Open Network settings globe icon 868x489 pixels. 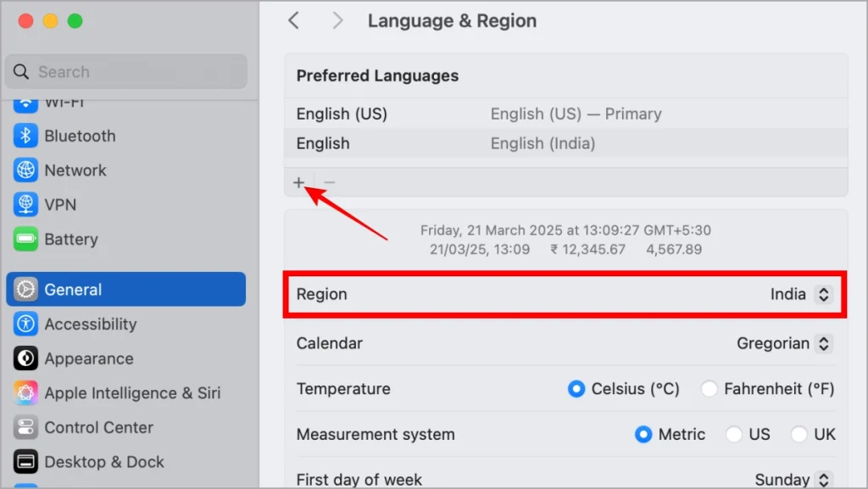point(26,170)
